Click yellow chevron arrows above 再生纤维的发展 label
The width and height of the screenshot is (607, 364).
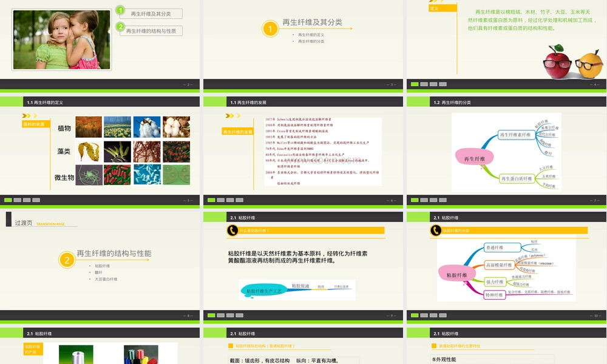(x=233, y=116)
